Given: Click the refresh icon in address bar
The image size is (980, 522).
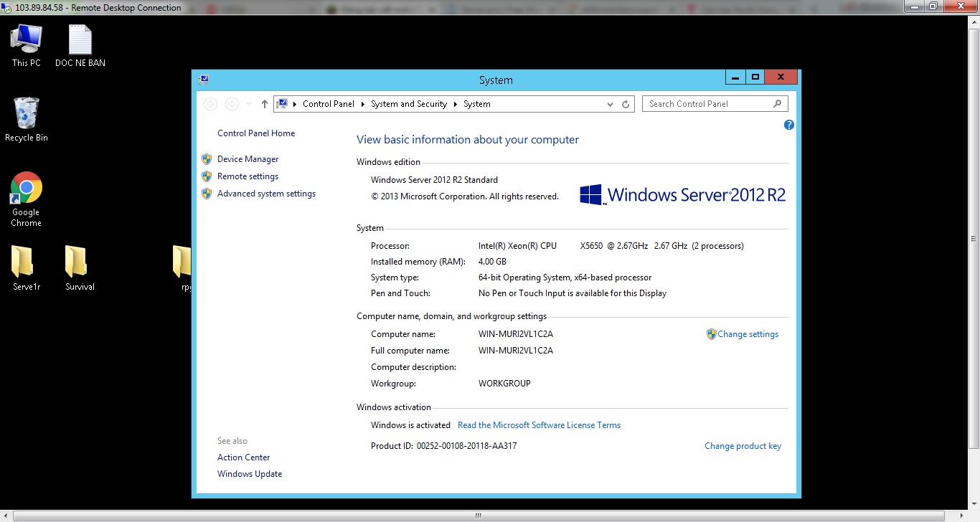Looking at the screenshot, I should tap(626, 104).
